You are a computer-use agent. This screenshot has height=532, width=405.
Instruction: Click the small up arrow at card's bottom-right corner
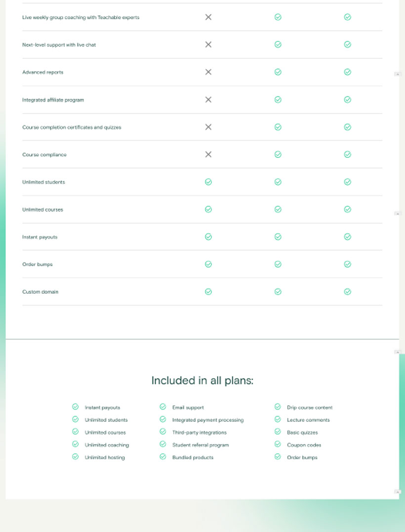pos(398,492)
